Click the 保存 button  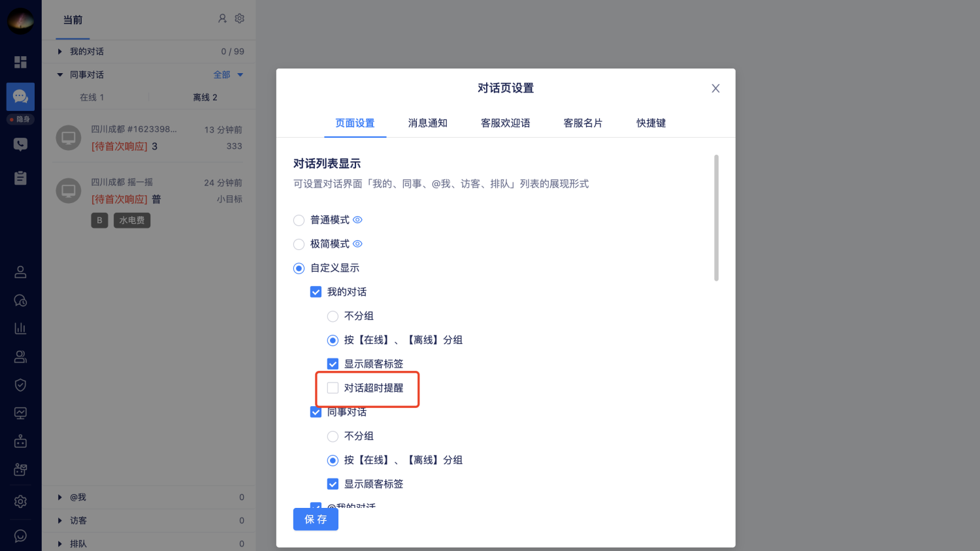click(316, 520)
